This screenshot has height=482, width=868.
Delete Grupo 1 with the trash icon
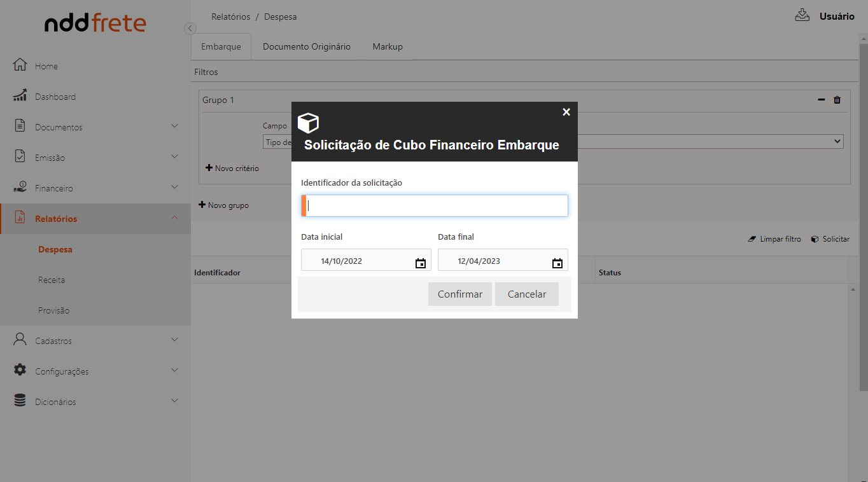(x=837, y=100)
